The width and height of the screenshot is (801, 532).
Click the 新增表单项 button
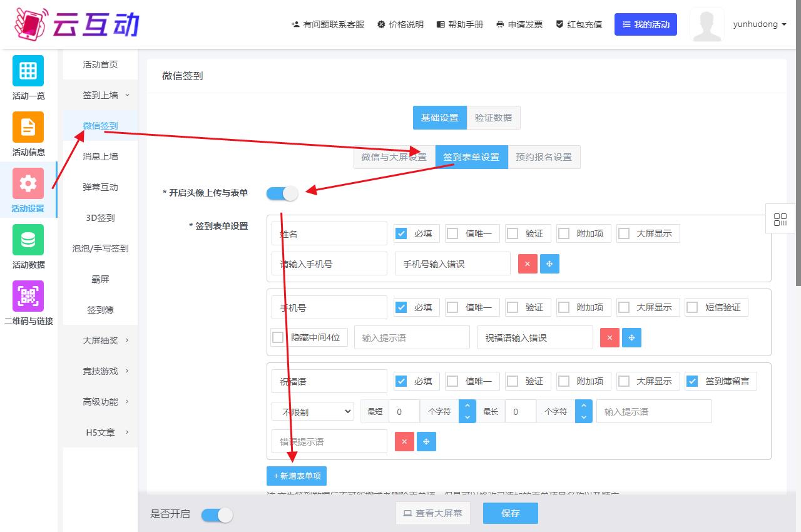point(297,476)
